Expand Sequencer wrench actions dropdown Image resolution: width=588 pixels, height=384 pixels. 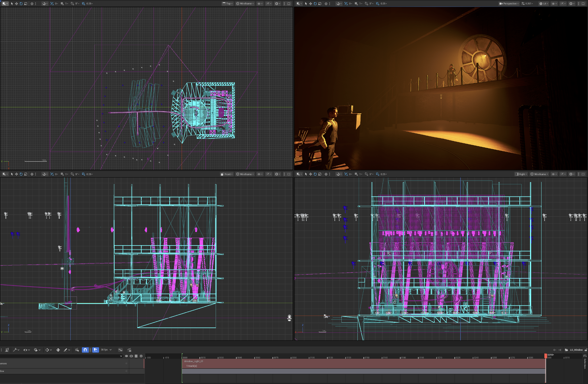16,350
